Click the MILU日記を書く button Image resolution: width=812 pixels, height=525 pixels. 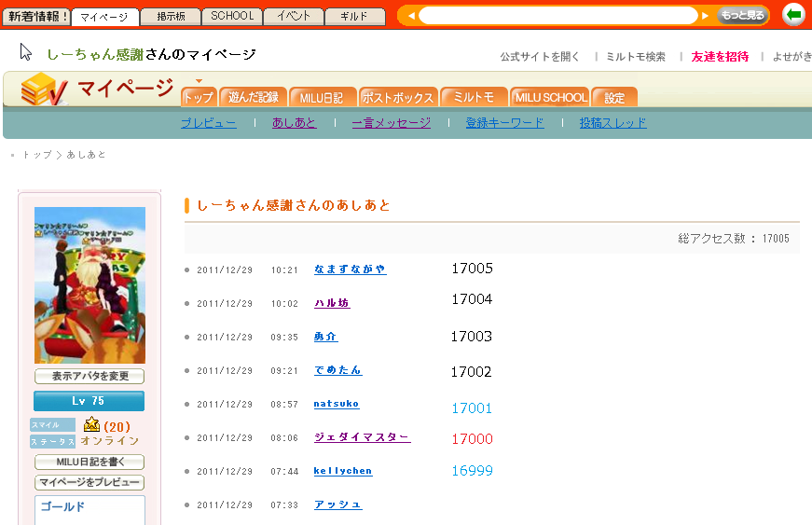[89, 463]
